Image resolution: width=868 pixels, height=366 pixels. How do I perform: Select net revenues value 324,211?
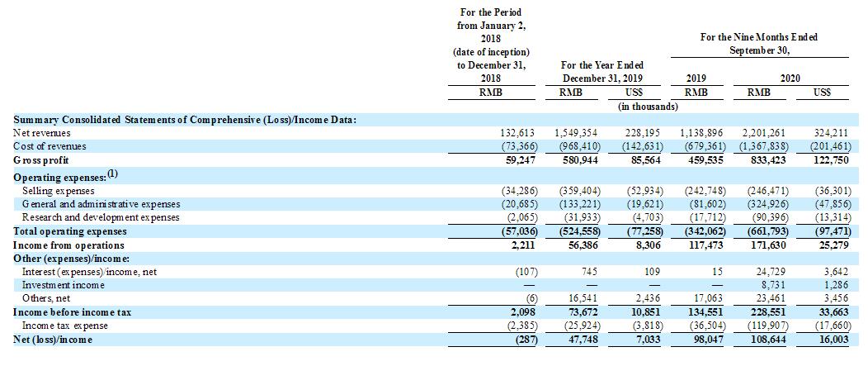pos(830,133)
